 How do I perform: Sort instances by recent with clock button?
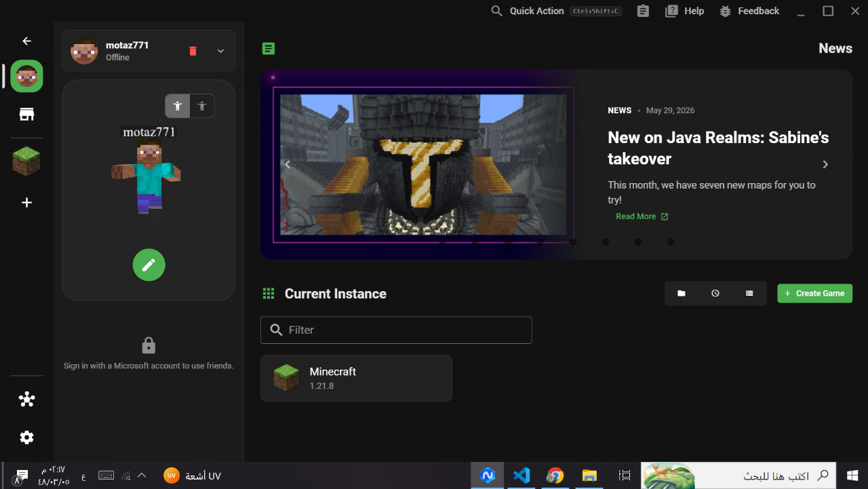(x=715, y=294)
